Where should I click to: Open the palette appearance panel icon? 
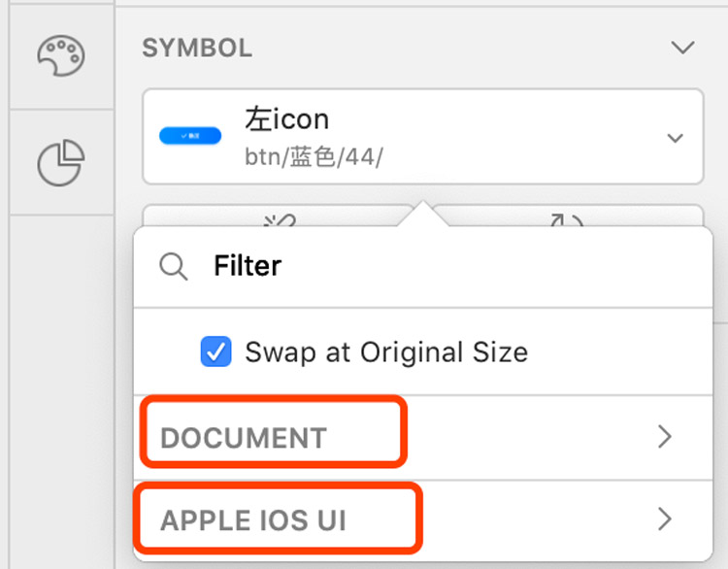point(61,56)
